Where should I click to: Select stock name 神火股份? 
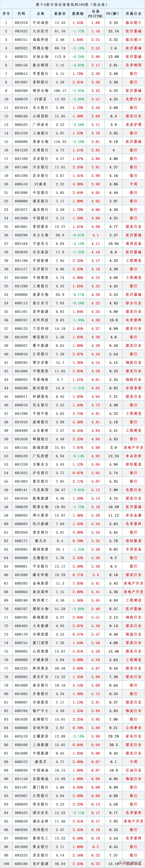coord(40,515)
